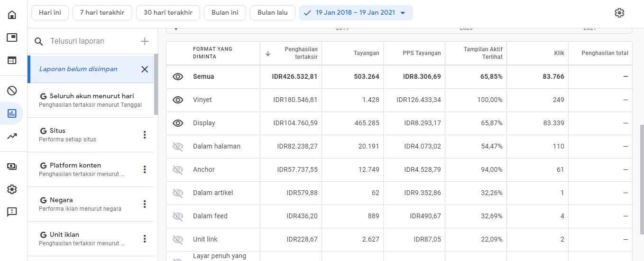Viewport: 644px width, 261px height.
Task: Open Seluruh akun menurut hari report
Action: (x=91, y=100)
